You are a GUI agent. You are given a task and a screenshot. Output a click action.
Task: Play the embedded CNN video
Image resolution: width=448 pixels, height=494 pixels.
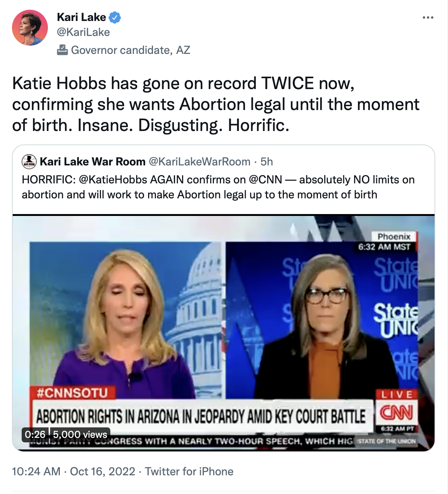pyautogui.click(x=224, y=333)
